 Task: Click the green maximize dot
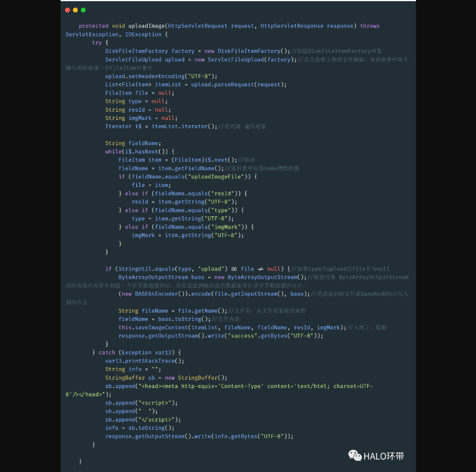coord(83,10)
